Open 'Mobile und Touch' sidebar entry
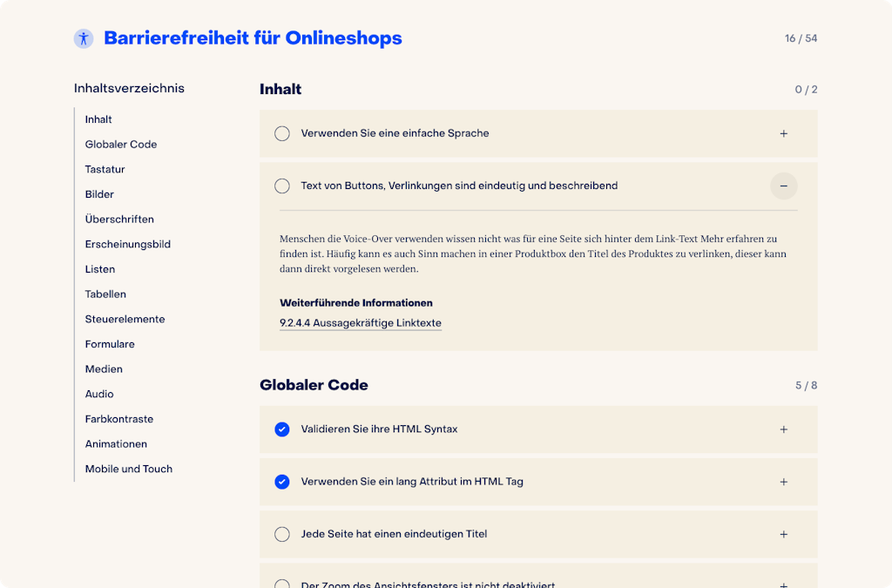Image resolution: width=892 pixels, height=588 pixels. tap(129, 469)
